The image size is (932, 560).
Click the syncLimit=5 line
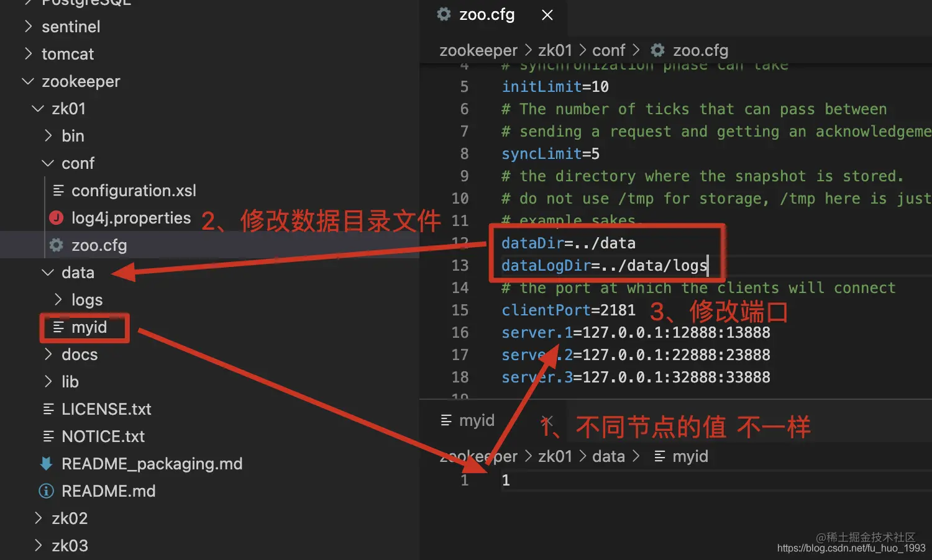551,154
